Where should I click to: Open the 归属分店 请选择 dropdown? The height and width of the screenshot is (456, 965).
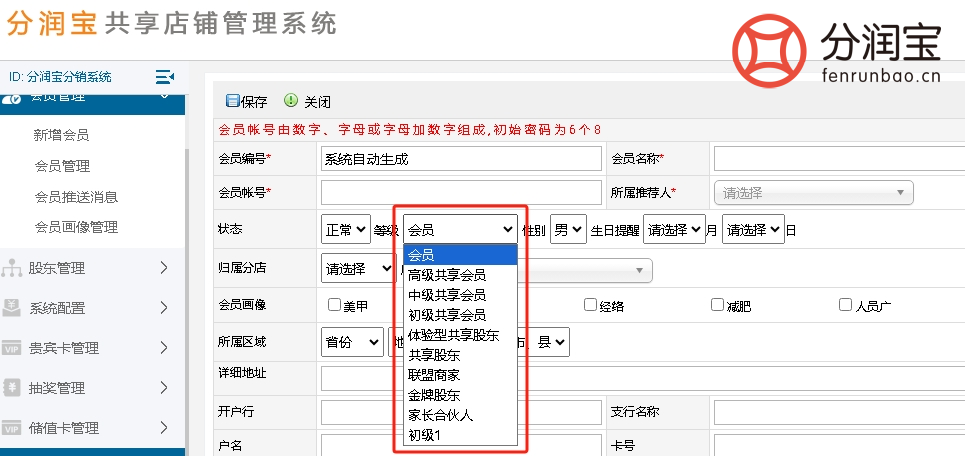(x=358, y=269)
